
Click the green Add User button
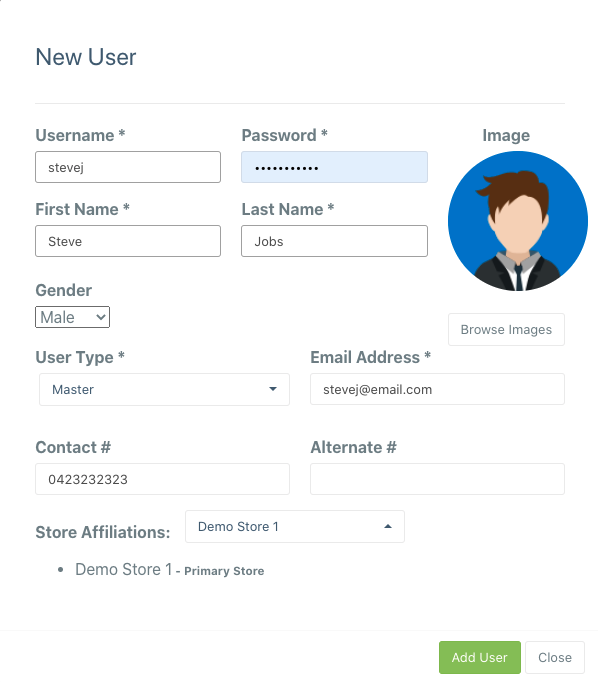tap(480, 657)
